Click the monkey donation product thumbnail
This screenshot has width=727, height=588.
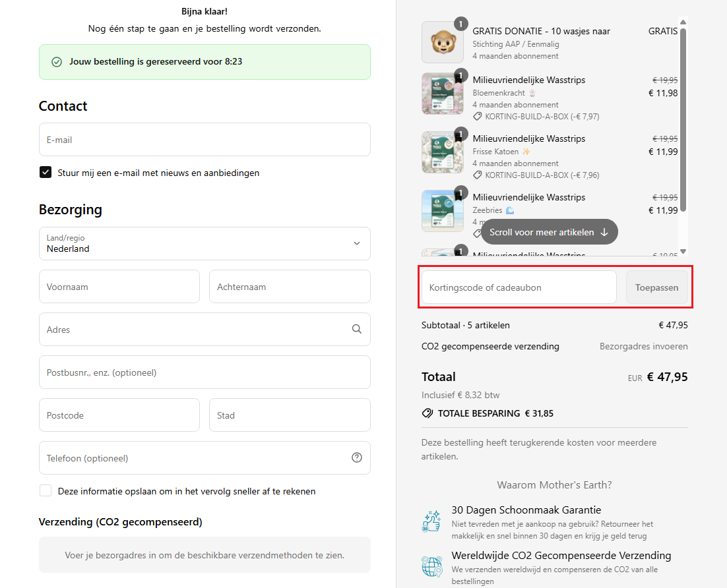pos(443,42)
